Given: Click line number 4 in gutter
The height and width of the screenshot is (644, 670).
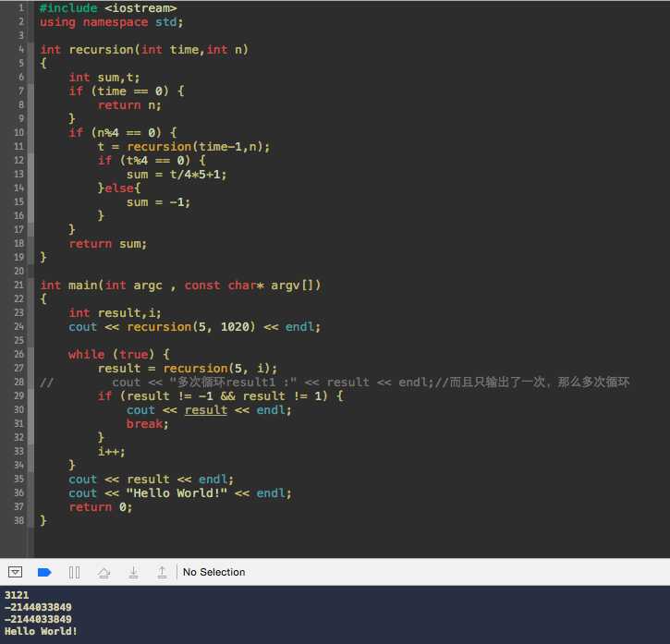Looking at the screenshot, I should click(21, 49).
